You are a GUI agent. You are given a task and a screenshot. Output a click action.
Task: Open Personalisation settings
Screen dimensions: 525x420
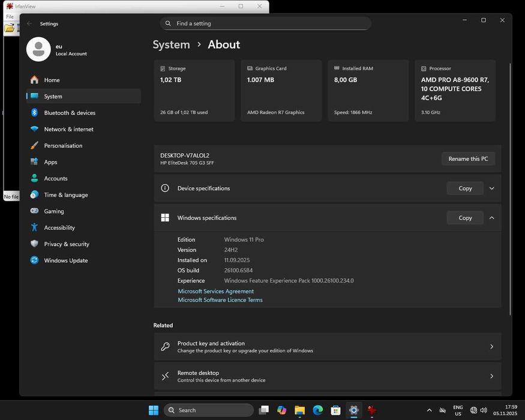click(83, 146)
